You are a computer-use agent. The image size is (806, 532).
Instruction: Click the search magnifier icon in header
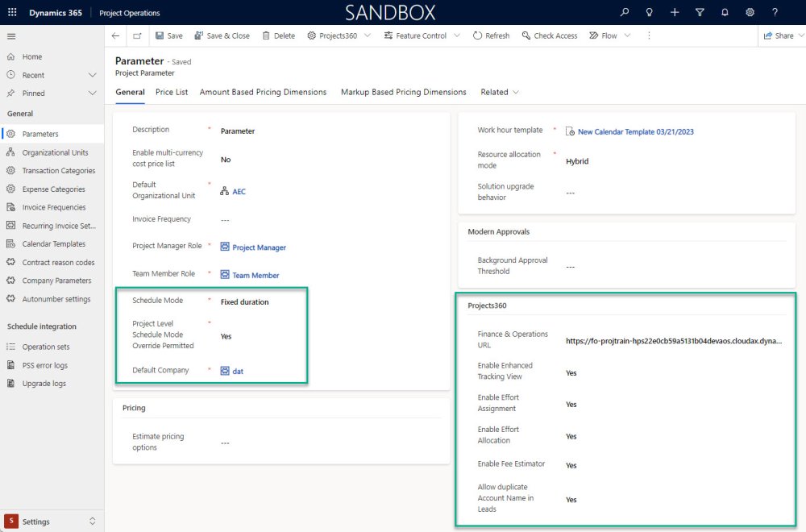[x=624, y=12]
